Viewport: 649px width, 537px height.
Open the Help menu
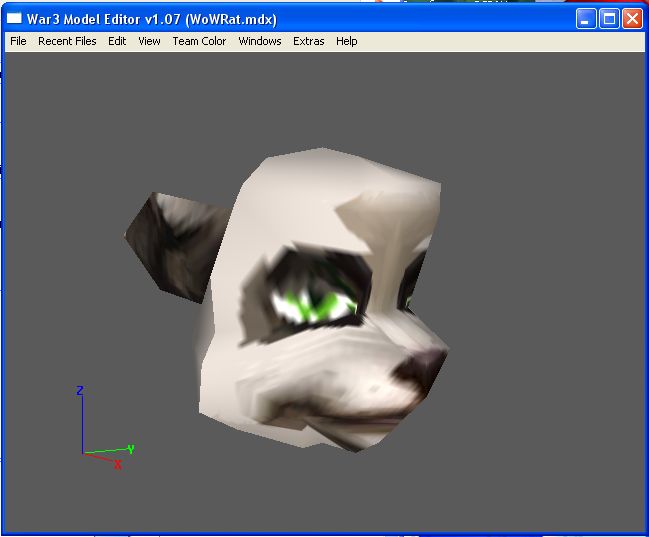[x=346, y=41]
